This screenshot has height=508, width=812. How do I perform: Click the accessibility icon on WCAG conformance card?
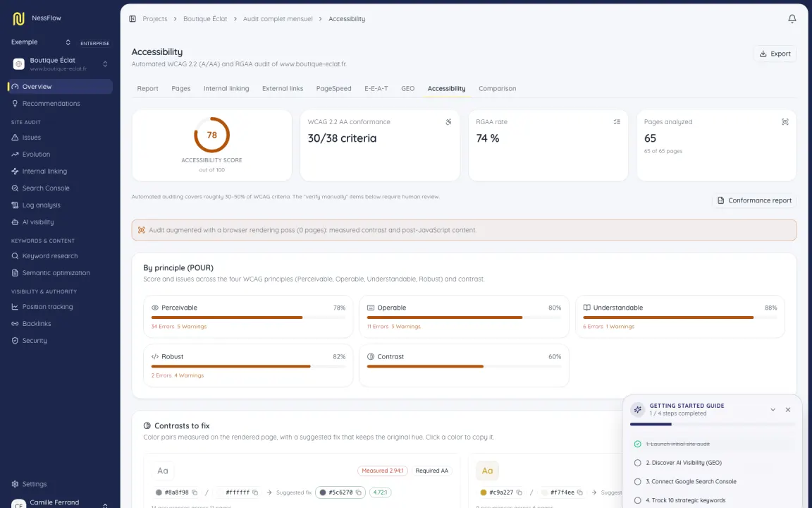click(448, 122)
